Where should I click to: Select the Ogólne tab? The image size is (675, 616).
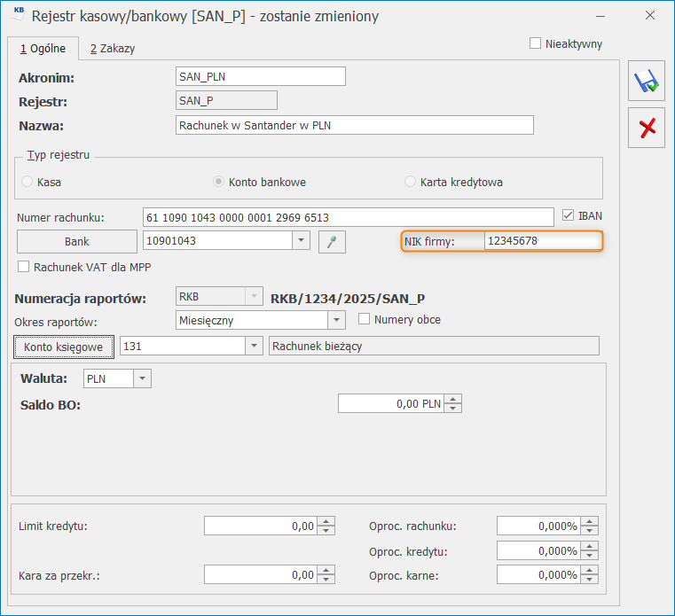pyautogui.click(x=43, y=48)
